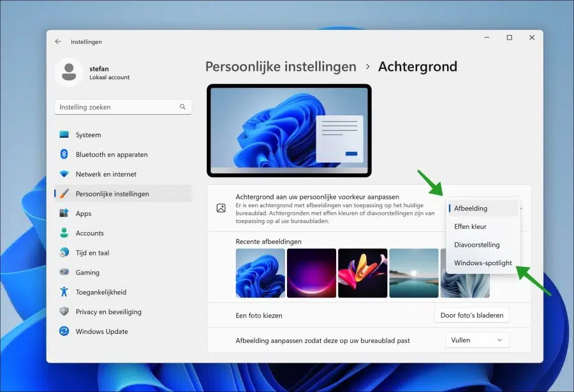The height and width of the screenshot is (392, 574).
Task: Click the Apps icon in sidebar
Action: 64,214
